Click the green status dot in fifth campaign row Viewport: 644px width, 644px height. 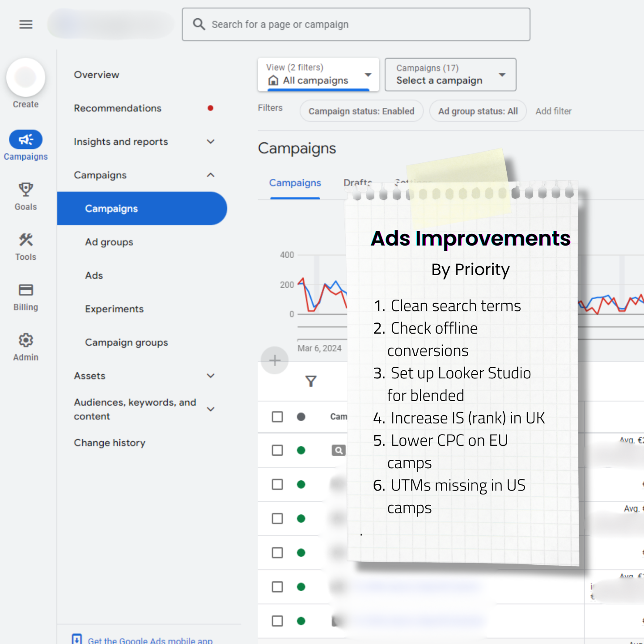click(x=301, y=587)
